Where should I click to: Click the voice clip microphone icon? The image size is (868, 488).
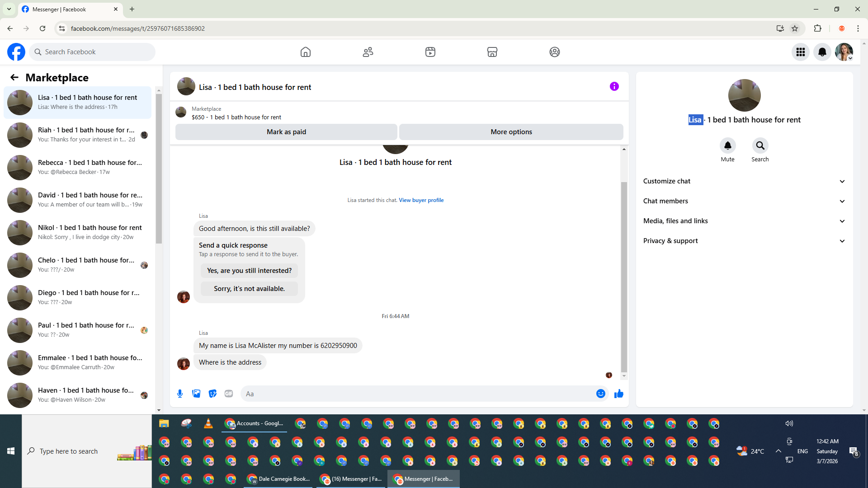coord(180,394)
